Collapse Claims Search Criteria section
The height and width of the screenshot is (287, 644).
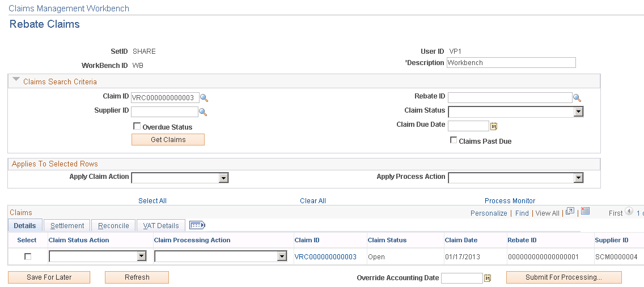click(16, 80)
